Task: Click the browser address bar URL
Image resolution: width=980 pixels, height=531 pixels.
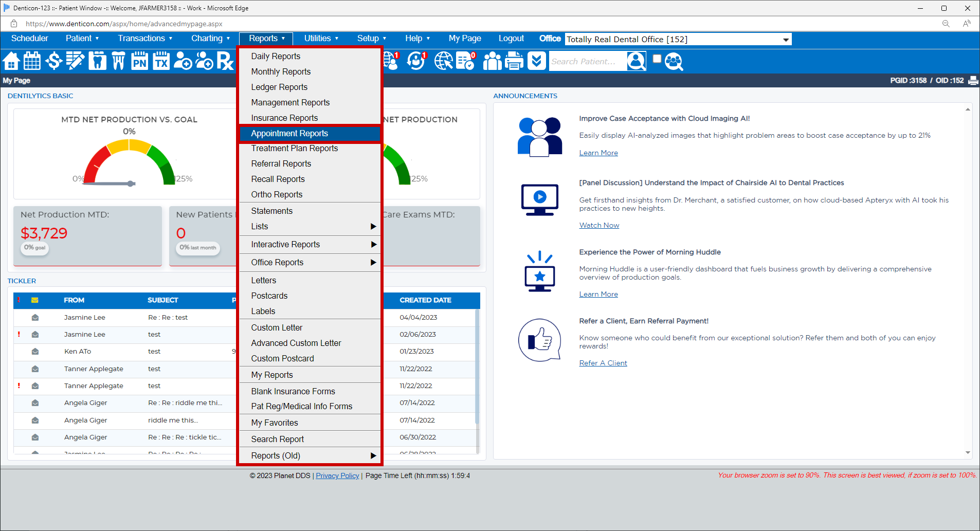Action: coord(124,24)
